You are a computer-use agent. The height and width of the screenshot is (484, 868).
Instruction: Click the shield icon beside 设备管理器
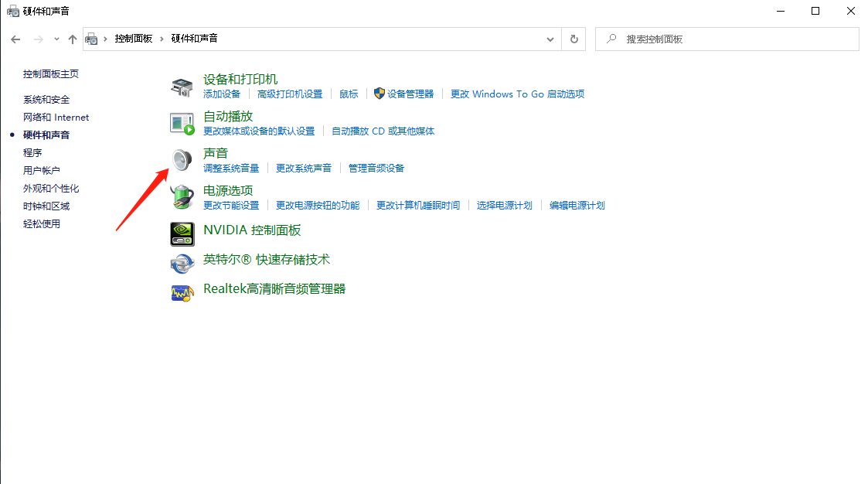(x=380, y=94)
